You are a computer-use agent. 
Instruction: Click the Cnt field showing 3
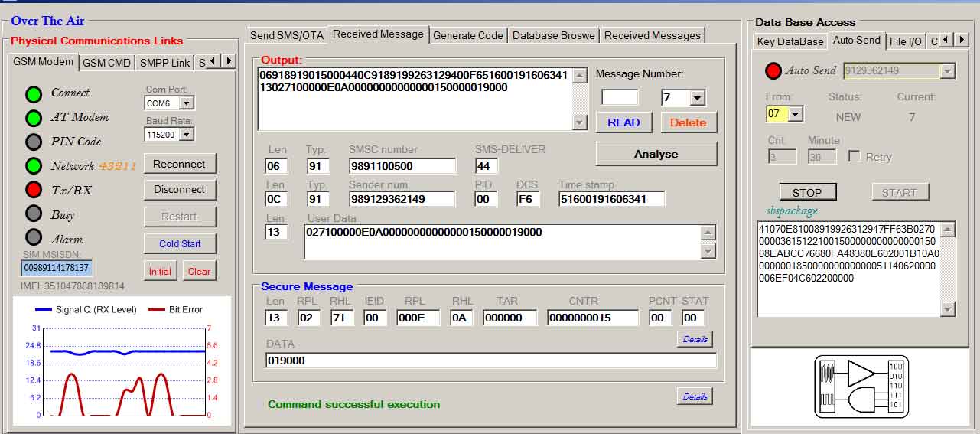pos(782,156)
